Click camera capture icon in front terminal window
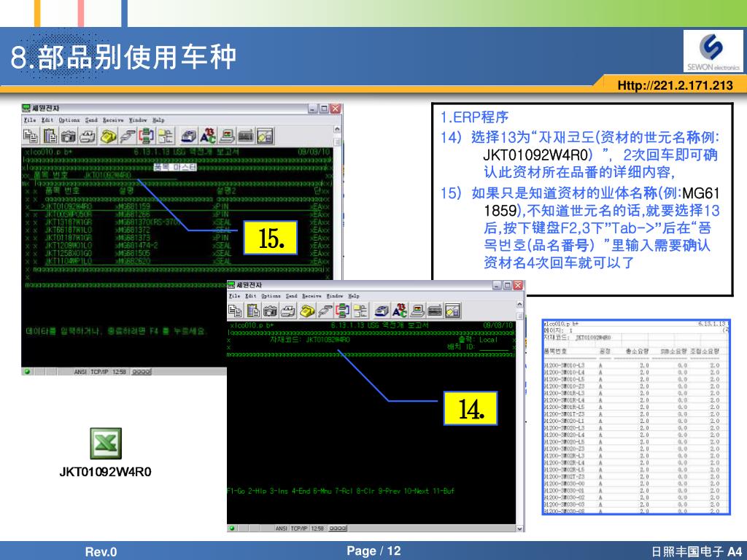 point(271,311)
